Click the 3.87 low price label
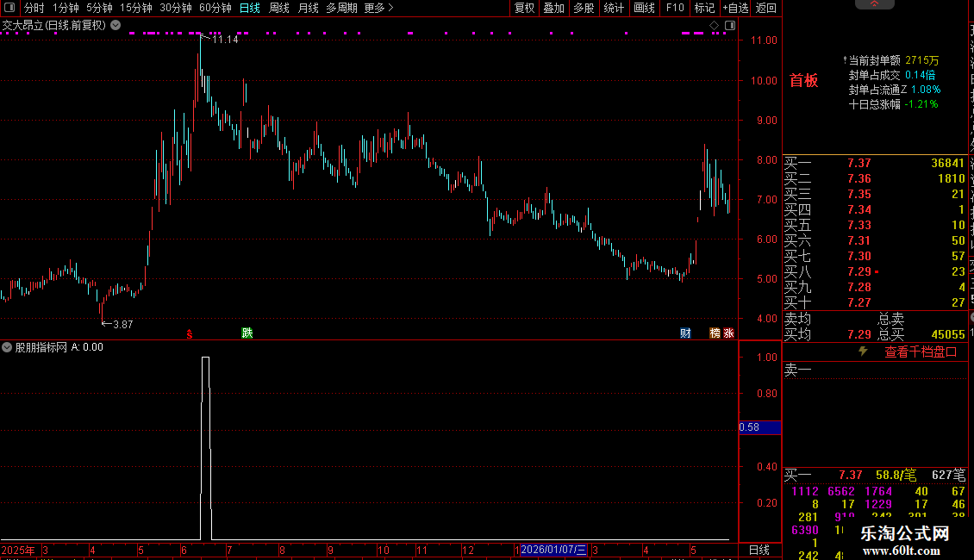 tap(123, 324)
